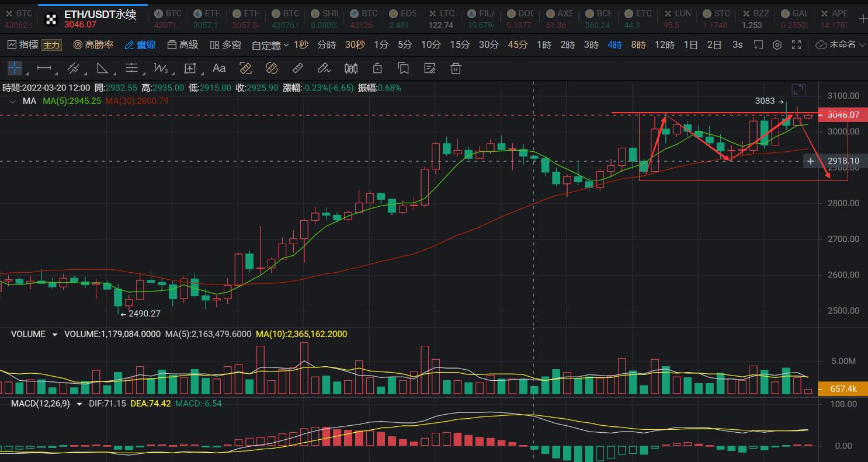This screenshot has width=868, height=462.
Task: Click the 657.4k volume axis label
Action: click(x=843, y=389)
